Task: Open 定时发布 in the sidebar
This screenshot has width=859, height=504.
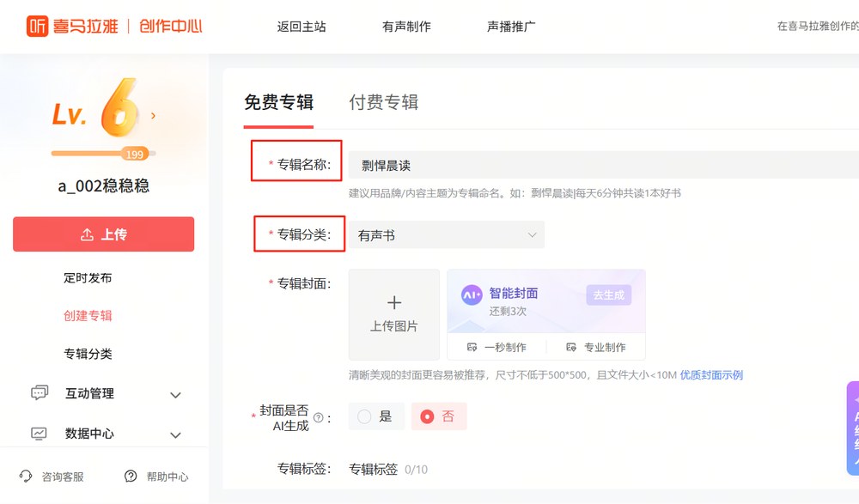Action: pyautogui.click(x=88, y=277)
